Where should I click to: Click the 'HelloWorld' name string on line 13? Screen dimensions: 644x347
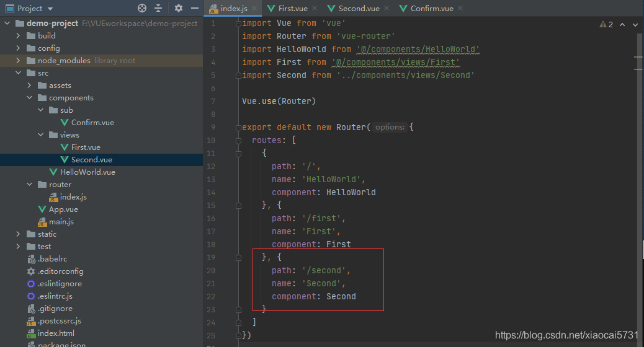tap(331, 179)
